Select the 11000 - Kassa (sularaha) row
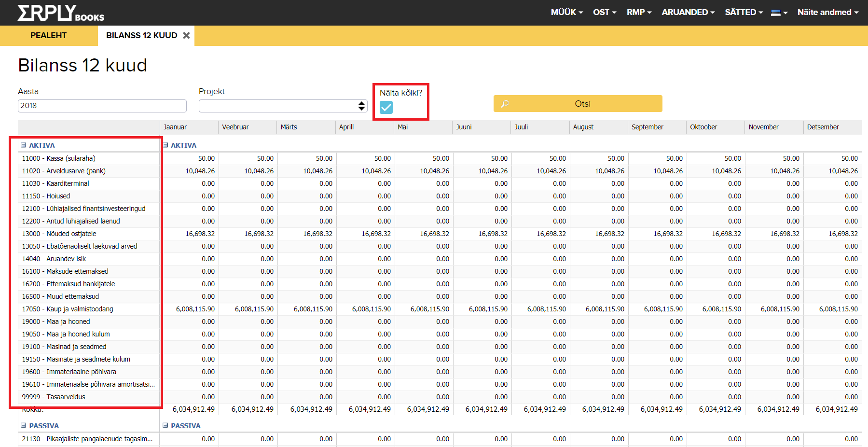The height and width of the screenshot is (447, 868). click(x=59, y=158)
